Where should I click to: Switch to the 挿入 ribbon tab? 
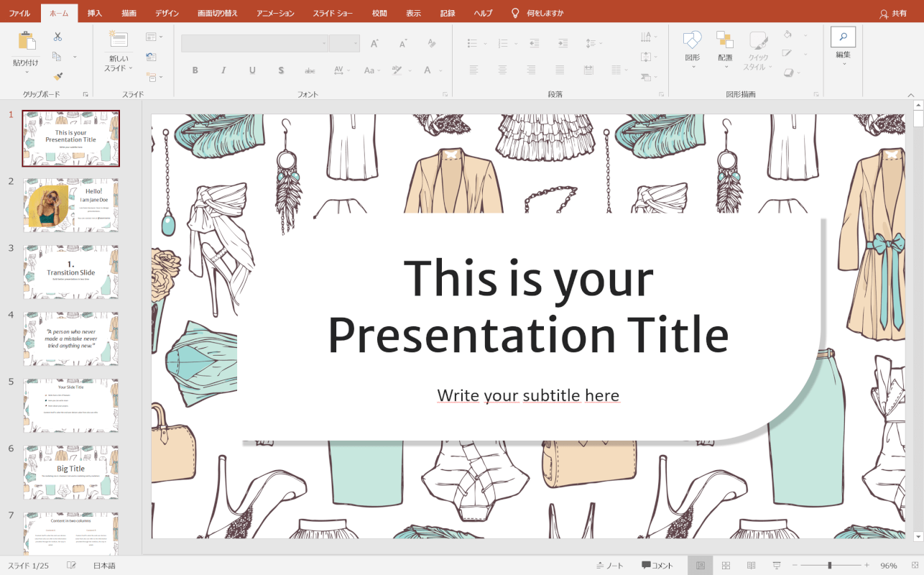point(94,12)
